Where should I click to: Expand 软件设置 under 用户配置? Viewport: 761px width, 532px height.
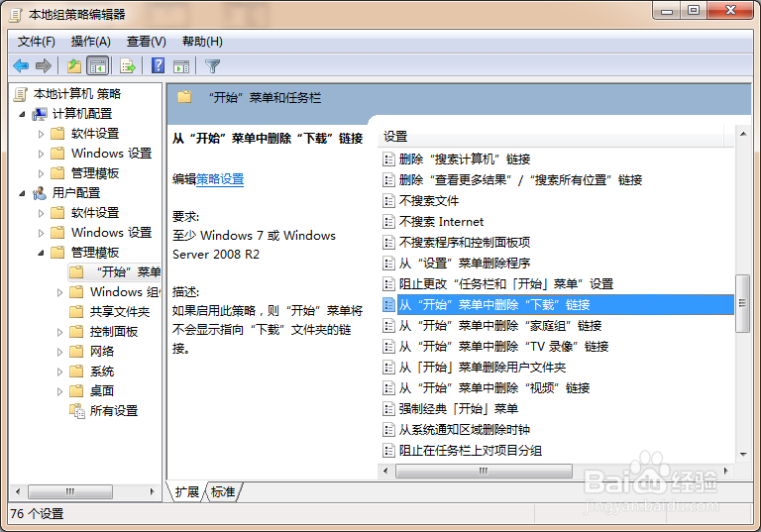(41, 213)
